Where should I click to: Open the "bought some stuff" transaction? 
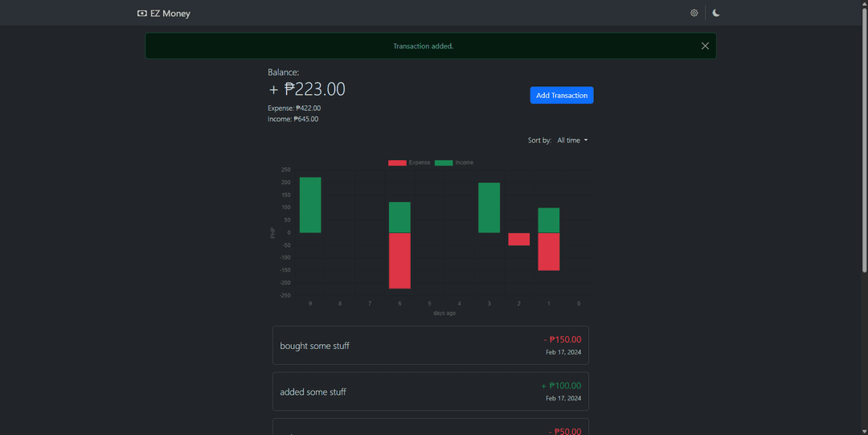pos(430,346)
